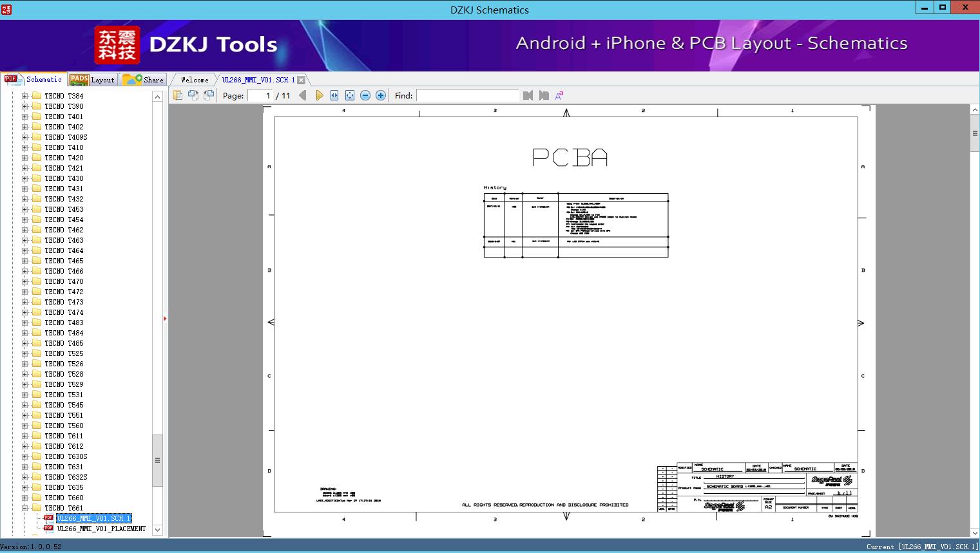Open UL266_MMI_V01.SCH.1 in the tree

pyautogui.click(x=93, y=518)
